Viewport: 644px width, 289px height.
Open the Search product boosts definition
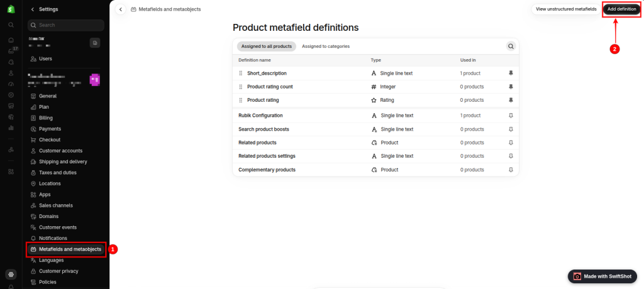264,129
